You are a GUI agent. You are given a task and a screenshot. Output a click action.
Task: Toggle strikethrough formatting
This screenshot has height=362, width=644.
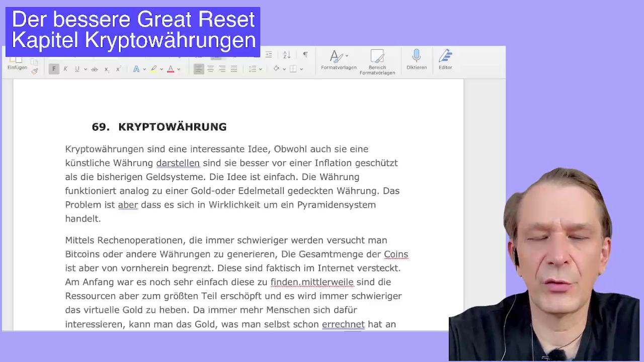tap(94, 69)
